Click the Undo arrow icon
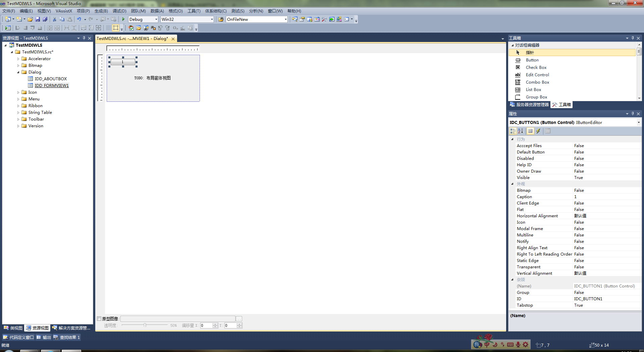 tap(79, 19)
